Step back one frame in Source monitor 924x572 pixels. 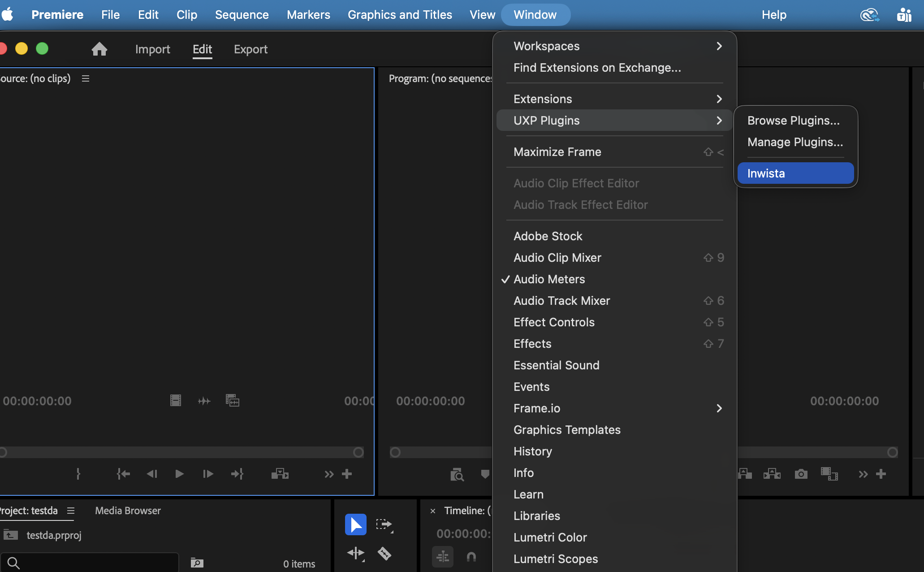coord(152,474)
